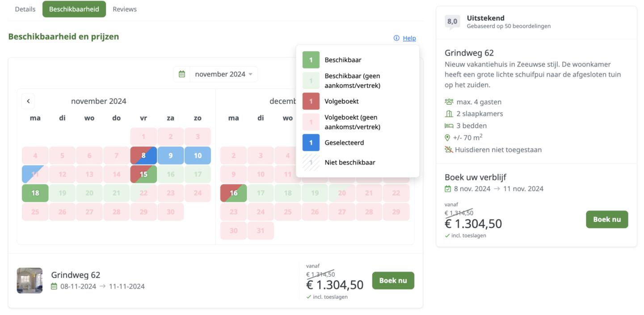The height and width of the screenshot is (315, 644).
Task: Click the guests icon by max. 4 gasten
Action: (449, 102)
